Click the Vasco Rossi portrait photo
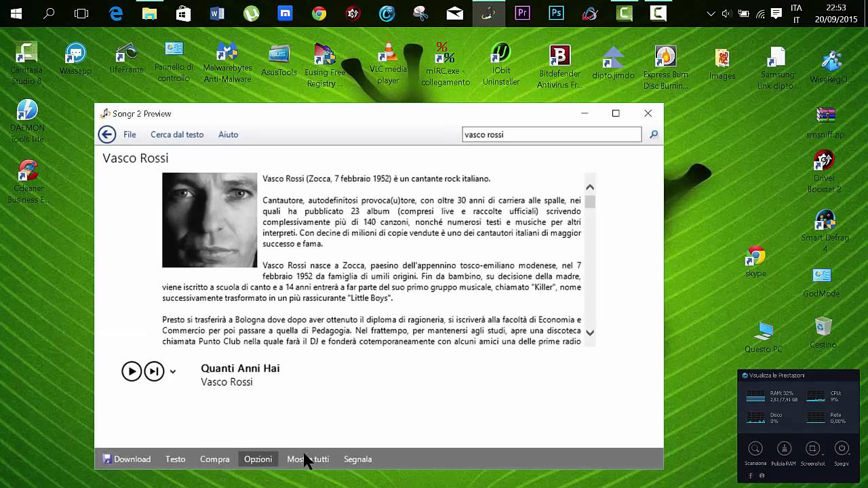The height and width of the screenshot is (488, 868). (210, 220)
